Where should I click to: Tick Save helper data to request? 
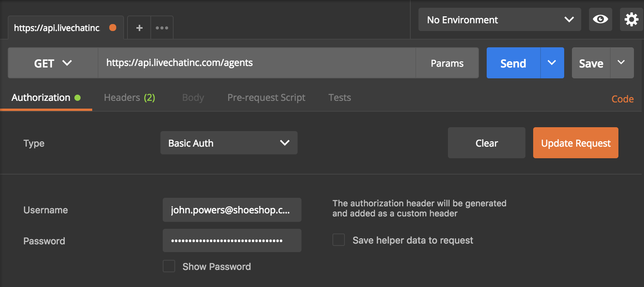[339, 240]
